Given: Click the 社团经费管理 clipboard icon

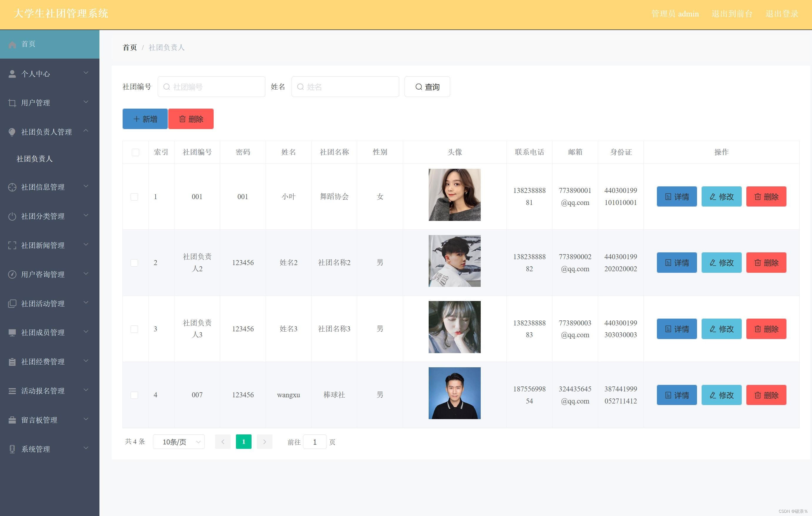Looking at the screenshot, I should coord(12,362).
